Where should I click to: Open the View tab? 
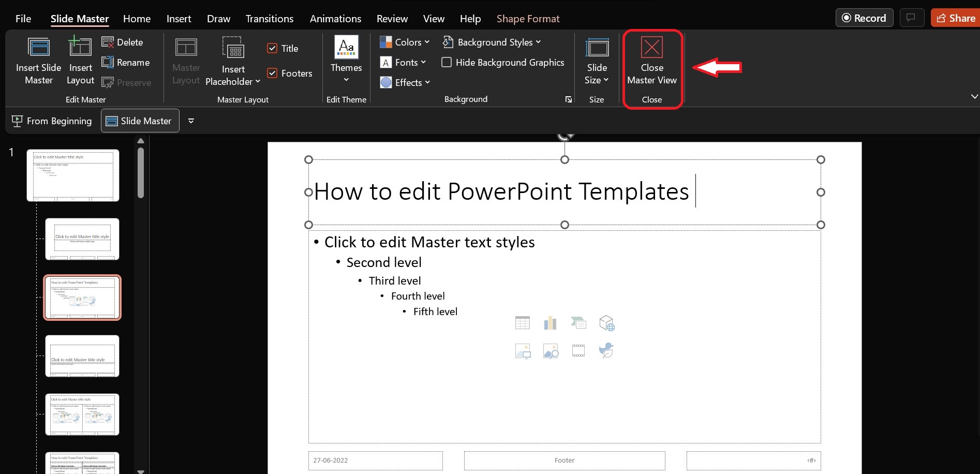[434, 19]
